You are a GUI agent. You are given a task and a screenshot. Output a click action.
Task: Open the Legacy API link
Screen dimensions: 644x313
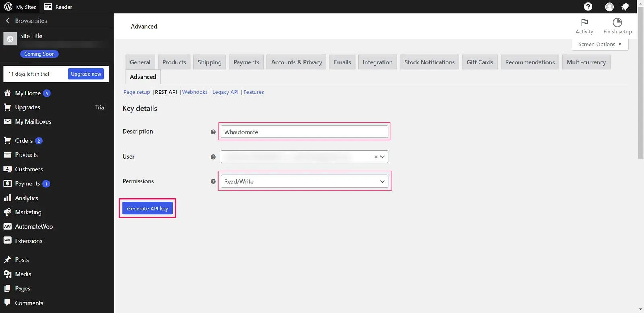click(225, 92)
